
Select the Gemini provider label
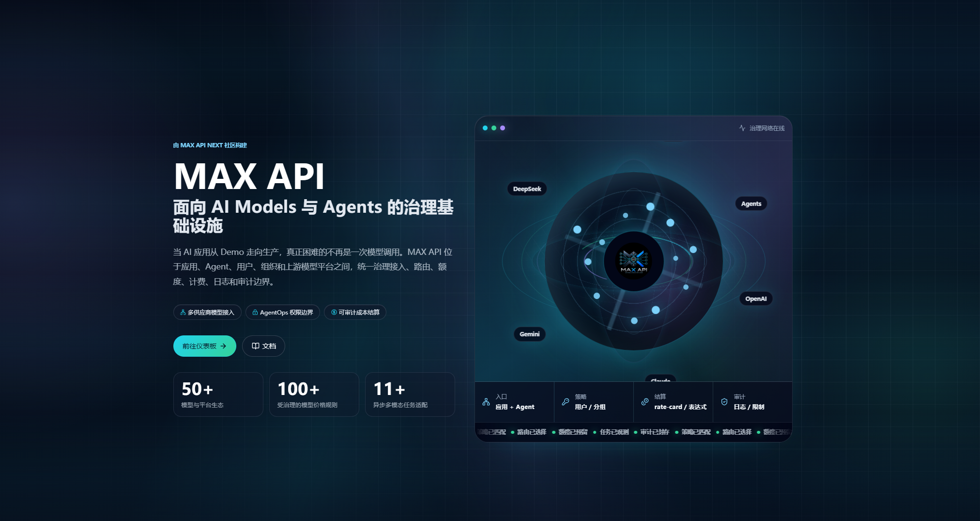(530, 334)
